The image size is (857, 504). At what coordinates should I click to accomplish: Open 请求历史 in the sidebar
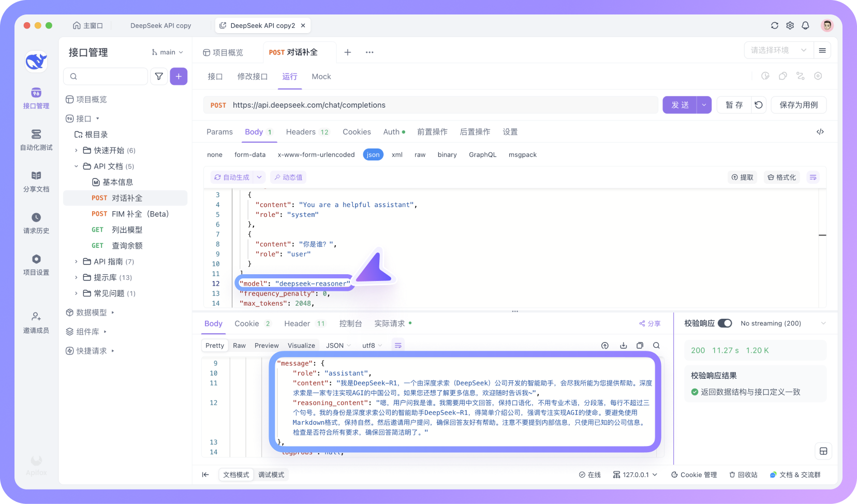click(x=36, y=224)
